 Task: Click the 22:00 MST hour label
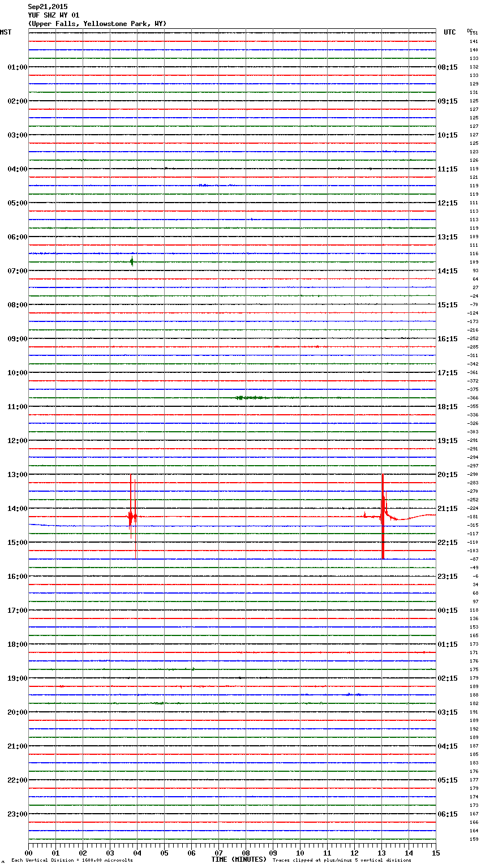tap(17, 780)
